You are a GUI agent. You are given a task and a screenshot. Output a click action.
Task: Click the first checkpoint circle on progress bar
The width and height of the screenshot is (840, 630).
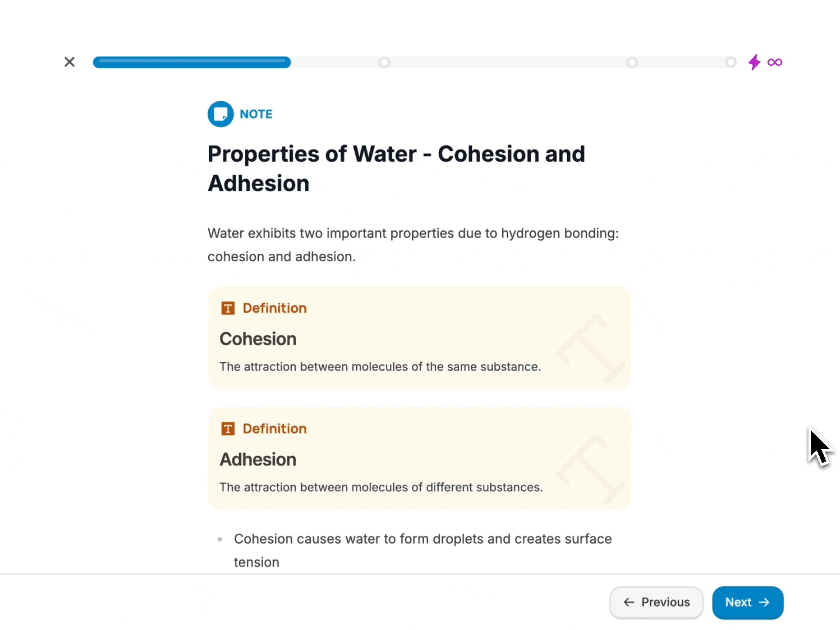(x=384, y=62)
